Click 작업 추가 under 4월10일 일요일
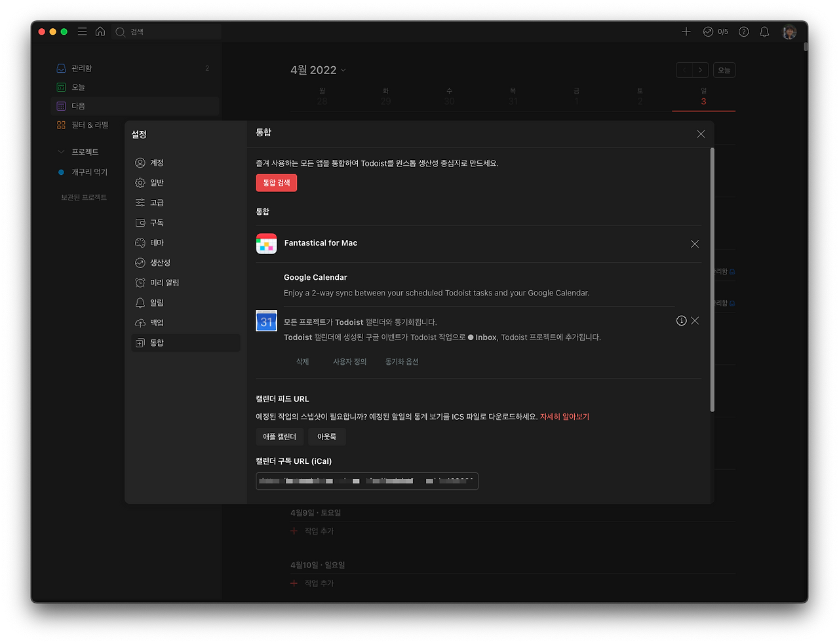 313,584
